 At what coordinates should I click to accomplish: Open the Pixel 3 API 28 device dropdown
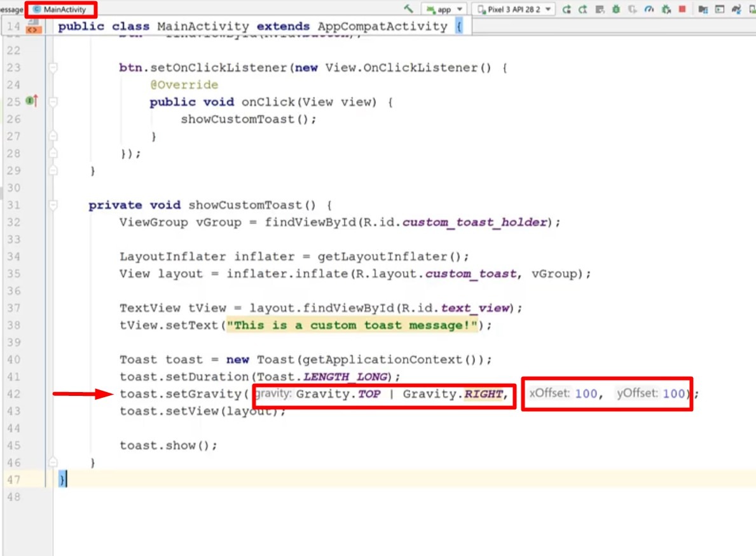pyautogui.click(x=515, y=9)
